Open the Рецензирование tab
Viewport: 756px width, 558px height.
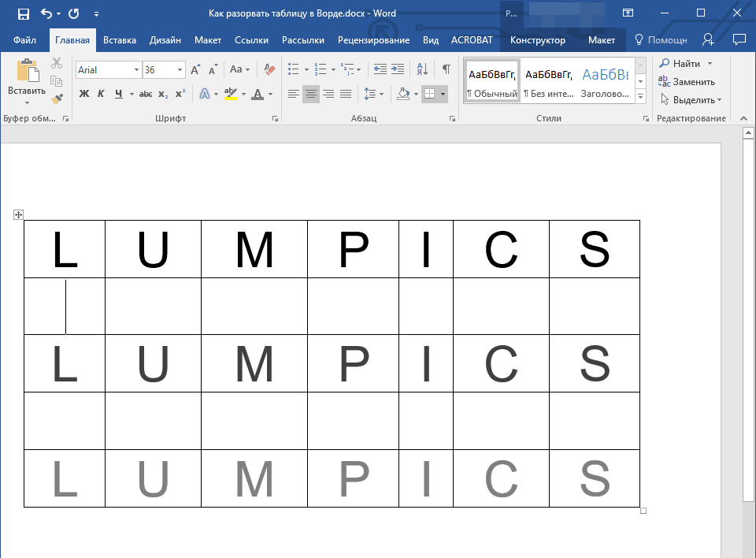[373, 40]
